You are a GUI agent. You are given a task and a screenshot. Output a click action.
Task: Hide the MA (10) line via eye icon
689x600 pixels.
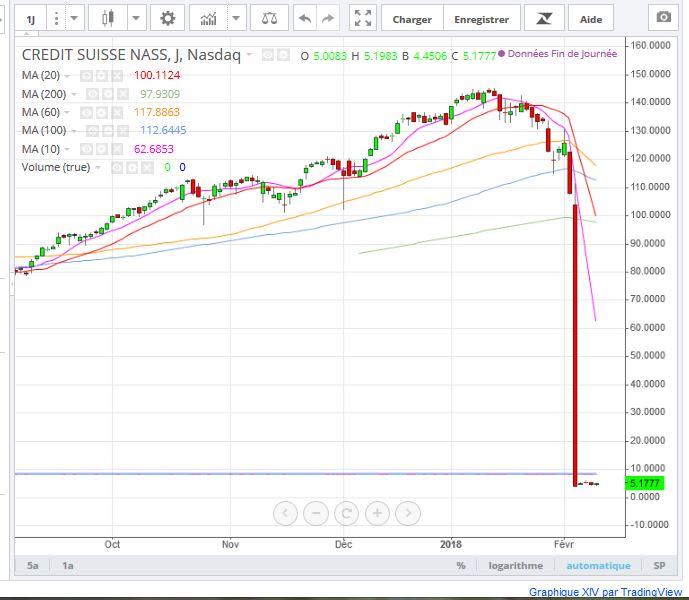tap(86, 149)
